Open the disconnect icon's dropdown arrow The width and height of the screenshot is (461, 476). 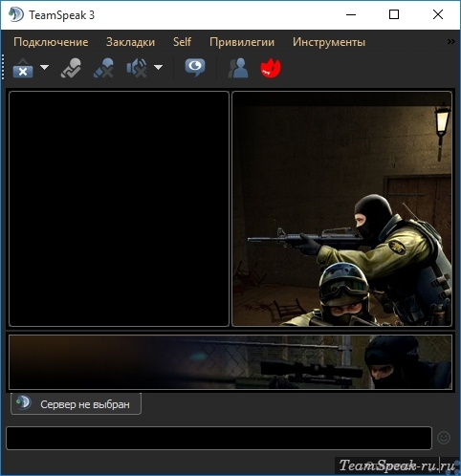[44, 68]
